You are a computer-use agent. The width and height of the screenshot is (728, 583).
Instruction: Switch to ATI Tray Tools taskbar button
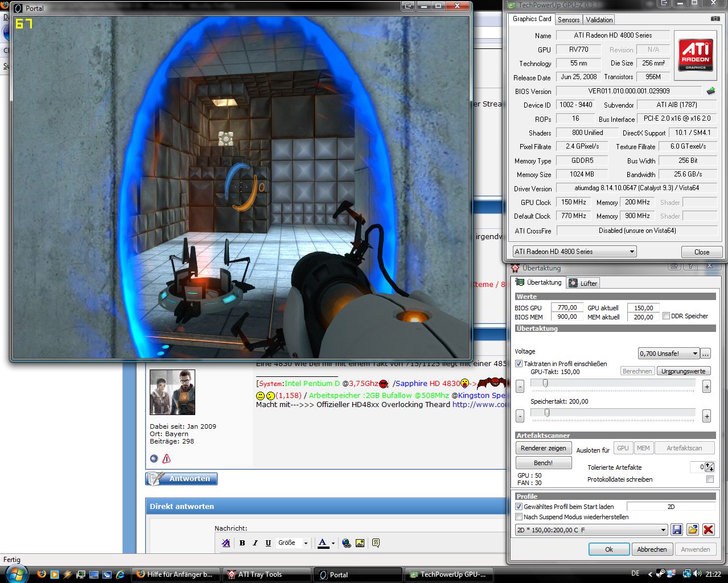pyautogui.click(x=266, y=574)
